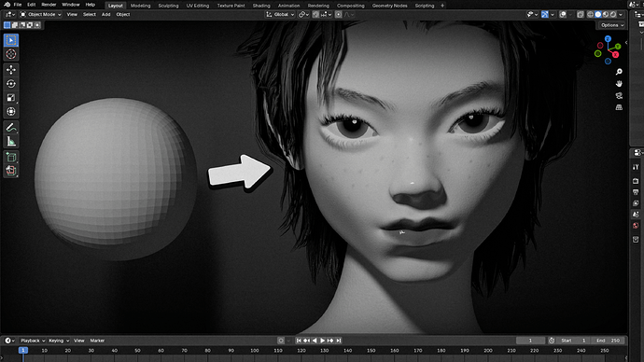
Task: Open the Options dropdown
Action: click(x=612, y=25)
